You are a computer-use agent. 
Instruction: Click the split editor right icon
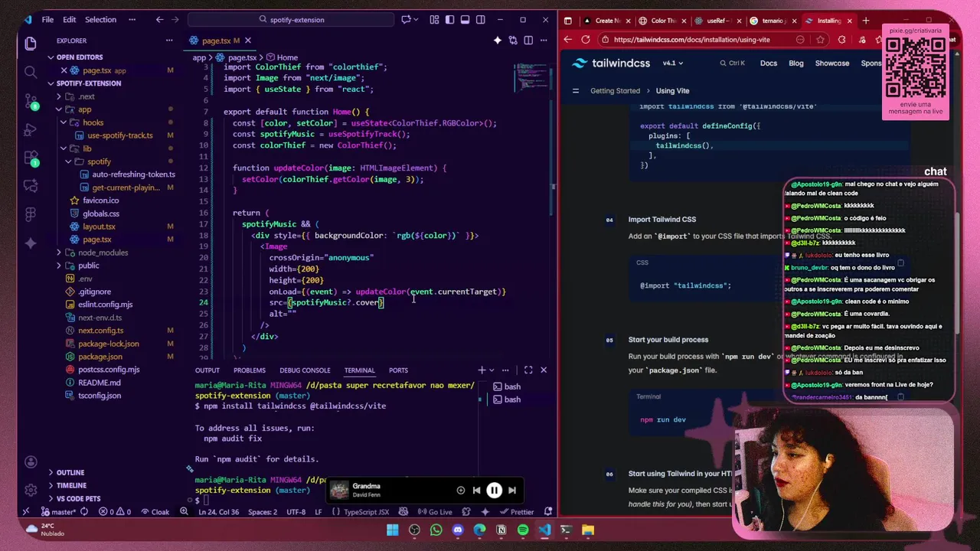[x=528, y=41]
